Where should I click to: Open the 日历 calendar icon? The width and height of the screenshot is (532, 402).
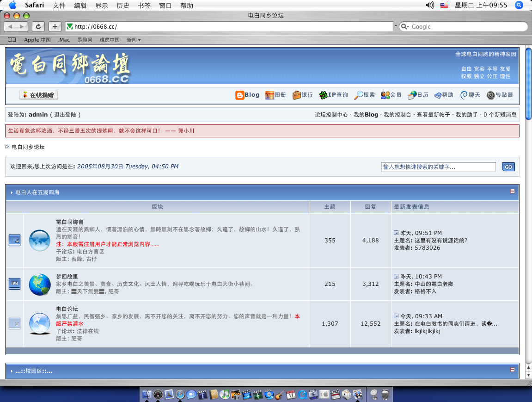pyautogui.click(x=412, y=95)
